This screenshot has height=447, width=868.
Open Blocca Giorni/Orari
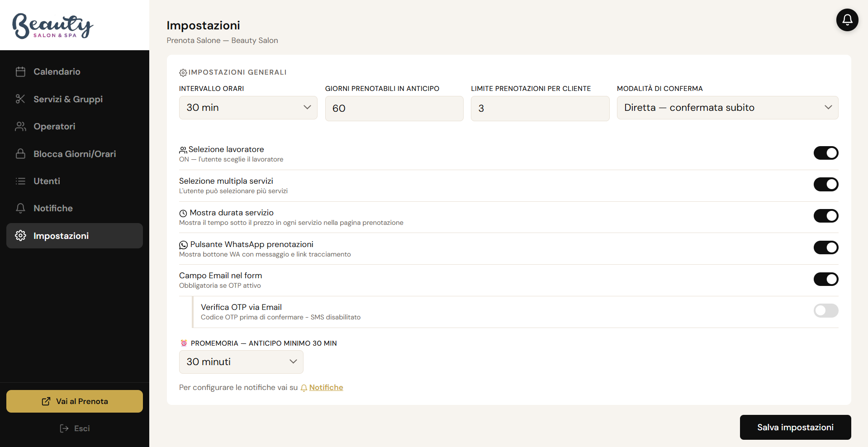click(75, 154)
